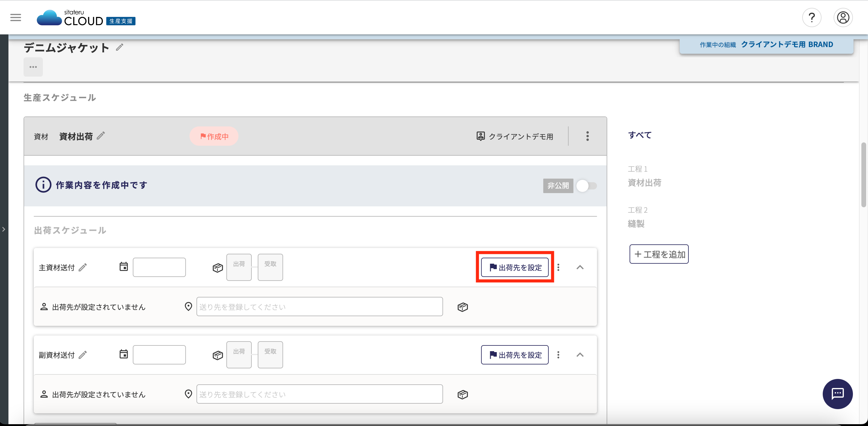Click the location pin icon under 主資材送付
Screen dimensions: 868x426
click(x=188, y=307)
